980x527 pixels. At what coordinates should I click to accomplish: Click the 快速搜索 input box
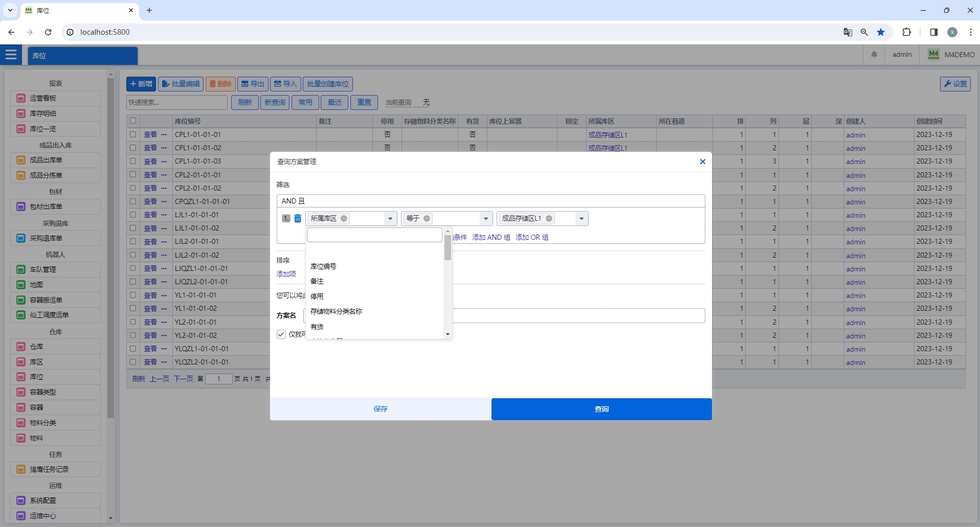(x=176, y=102)
